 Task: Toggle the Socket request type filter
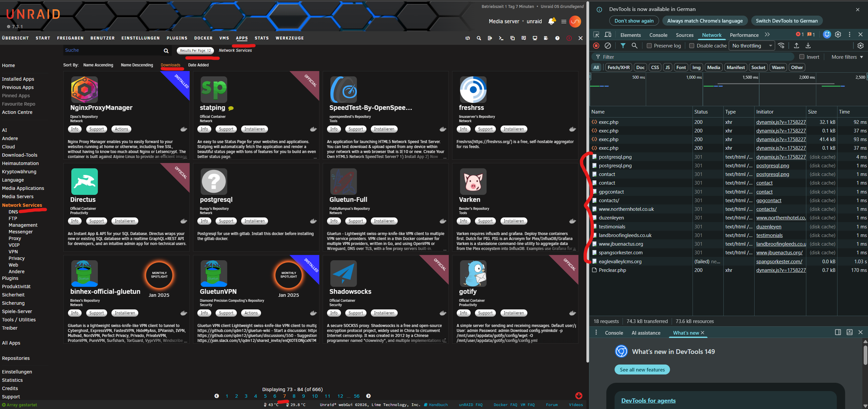pos(758,67)
